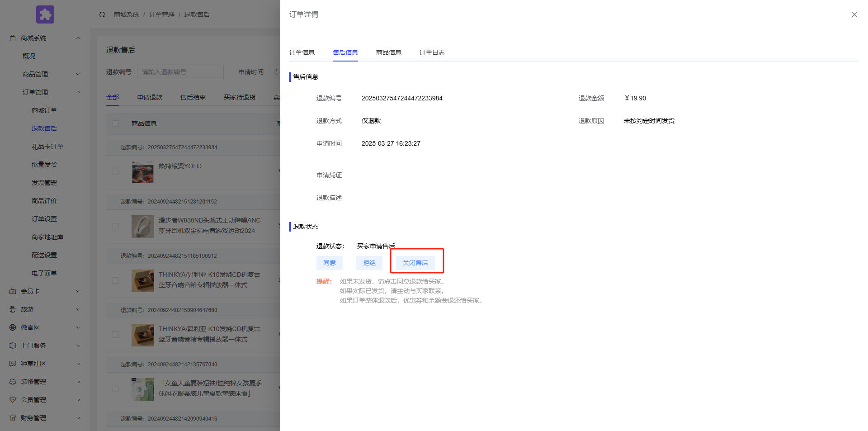The height and width of the screenshot is (431, 868).
Task: Open the 订单日志 tab
Action: point(431,52)
